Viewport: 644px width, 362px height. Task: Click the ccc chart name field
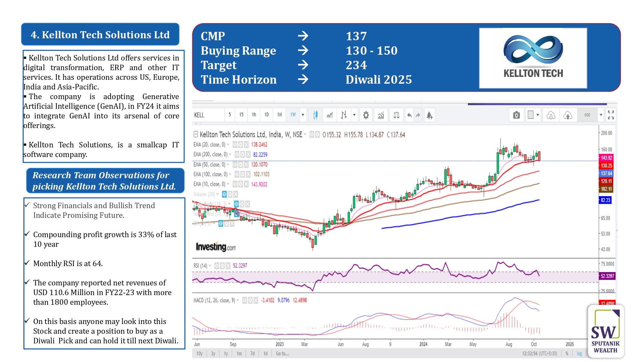click(587, 115)
